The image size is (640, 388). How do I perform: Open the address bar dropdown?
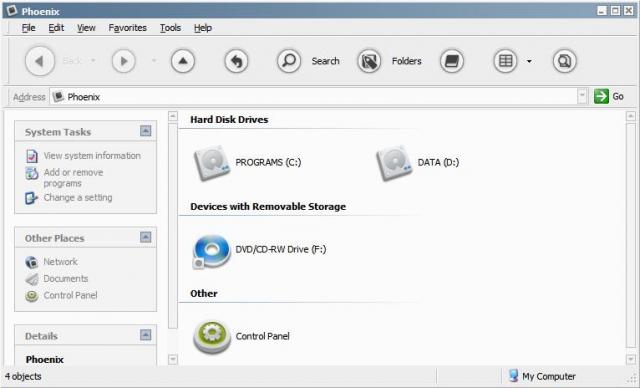click(582, 96)
